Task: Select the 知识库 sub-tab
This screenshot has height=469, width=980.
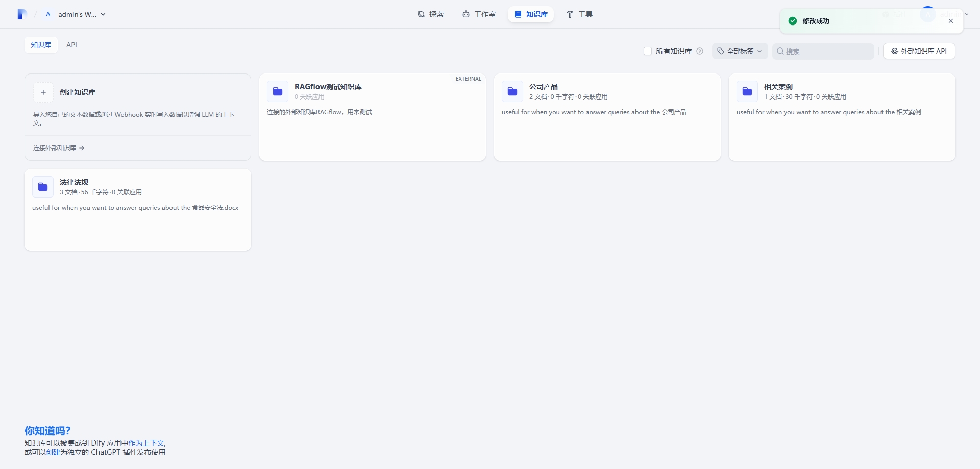Action: [41, 45]
